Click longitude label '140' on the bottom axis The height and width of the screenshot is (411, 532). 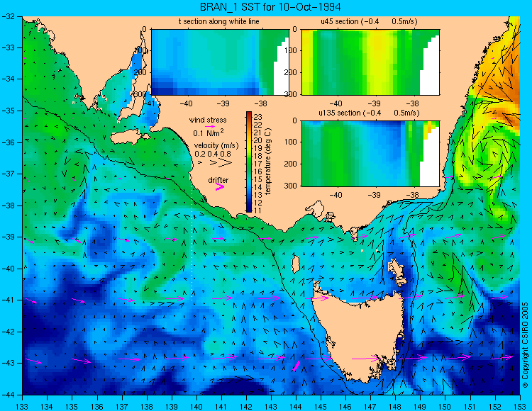tap(196, 407)
